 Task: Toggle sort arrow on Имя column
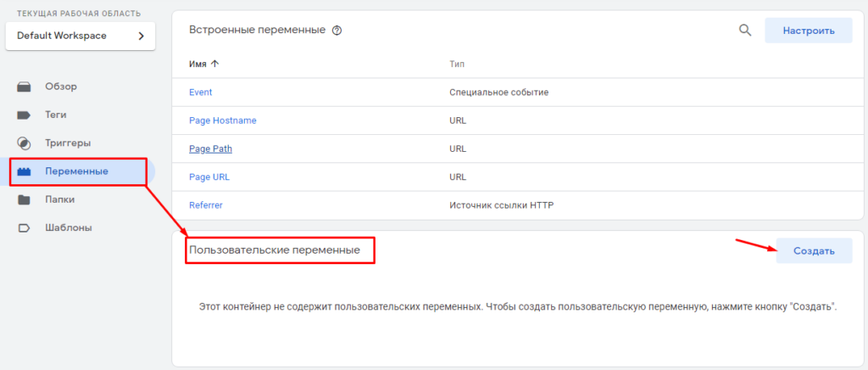click(x=214, y=64)
